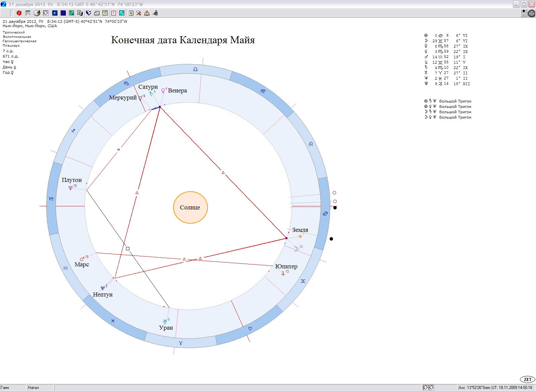Image resolution: width=536 pixels, height=392 pixels.
Task: Click the red exclamation burst toolbar icon
Action: tap(19, 13)
